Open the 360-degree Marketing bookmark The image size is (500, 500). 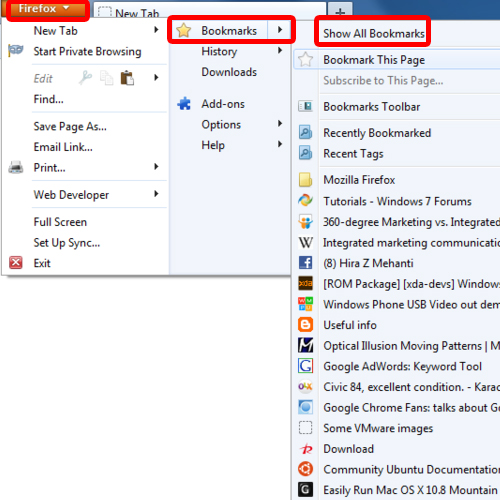tap(411, 222)
